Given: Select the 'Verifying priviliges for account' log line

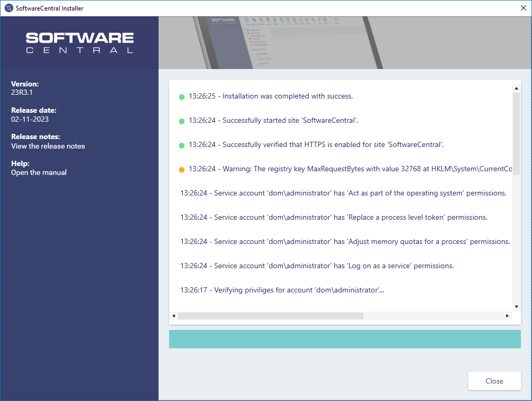Looking at the screenshot, I should click(x=282, y=290).
